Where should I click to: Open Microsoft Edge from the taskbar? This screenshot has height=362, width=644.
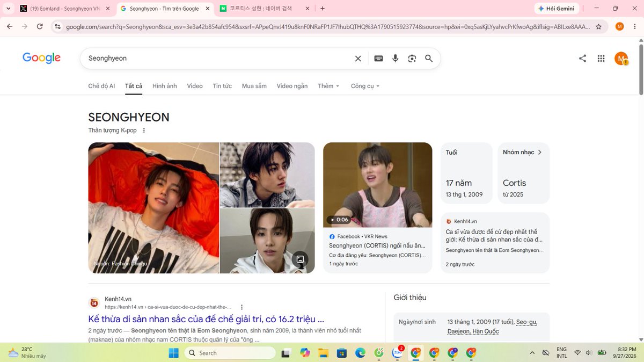[x=360, y=353]
